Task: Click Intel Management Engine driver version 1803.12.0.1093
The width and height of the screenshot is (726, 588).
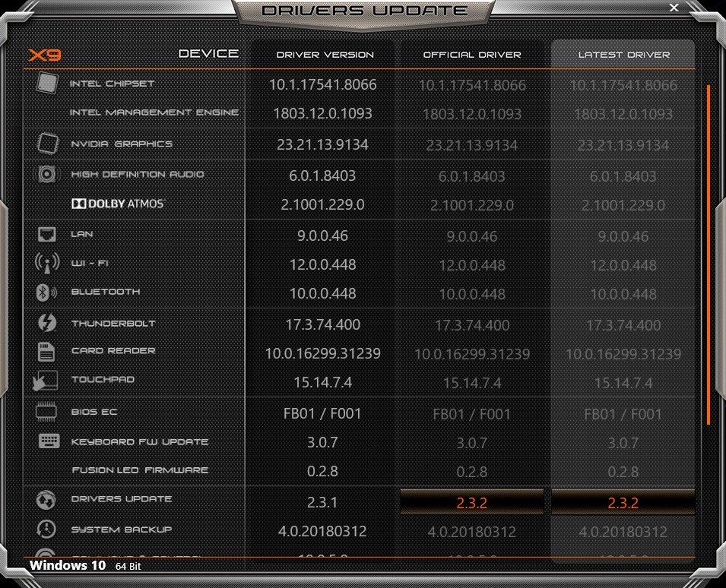Action: click(323, 113)
